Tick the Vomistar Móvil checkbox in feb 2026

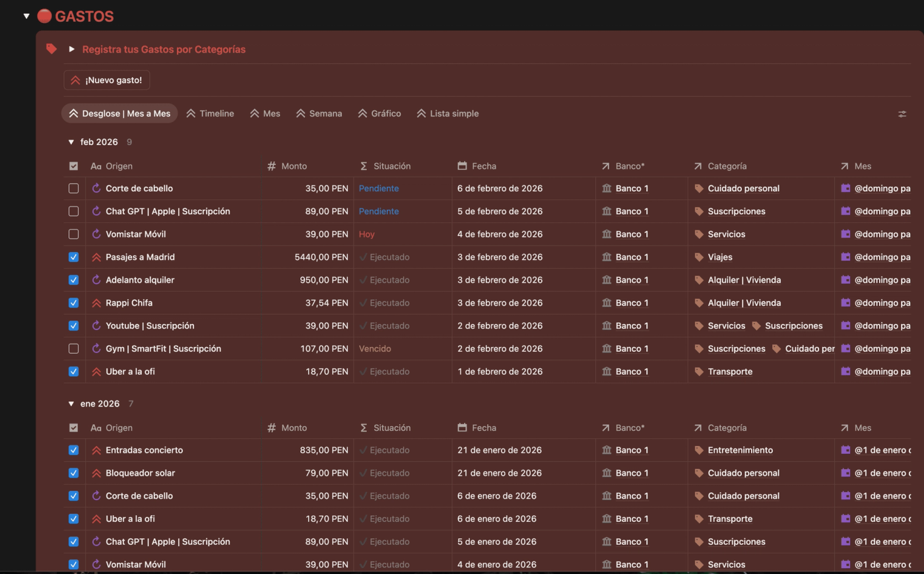click(73, 234)
